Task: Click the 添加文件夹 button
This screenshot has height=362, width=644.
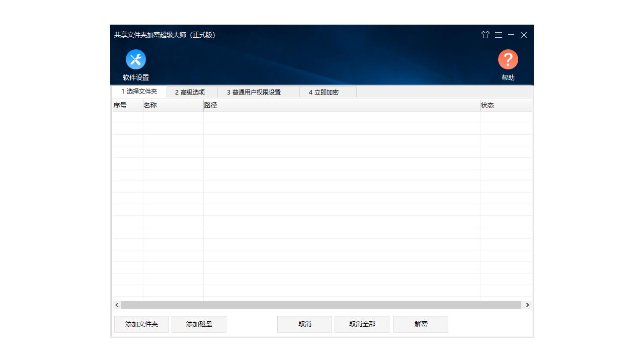Action: pos(141,324)
